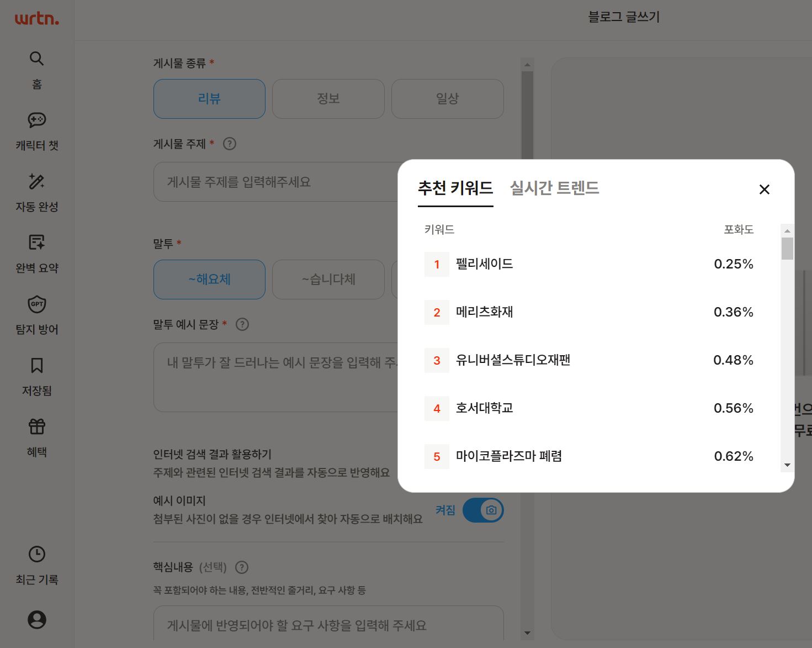Click the 핵심내용 requirements input field
Screen dimensions: 812x648
[328, 624]
